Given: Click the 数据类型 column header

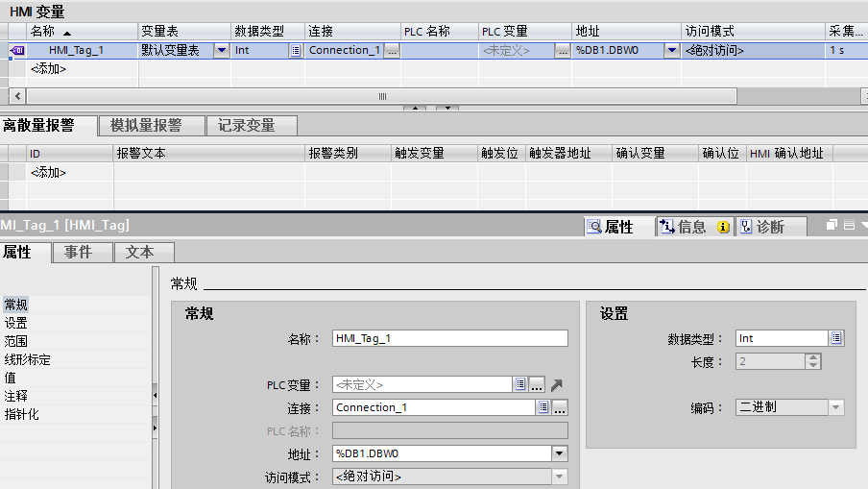Looking at the screenshot, I should pos(267,32).
